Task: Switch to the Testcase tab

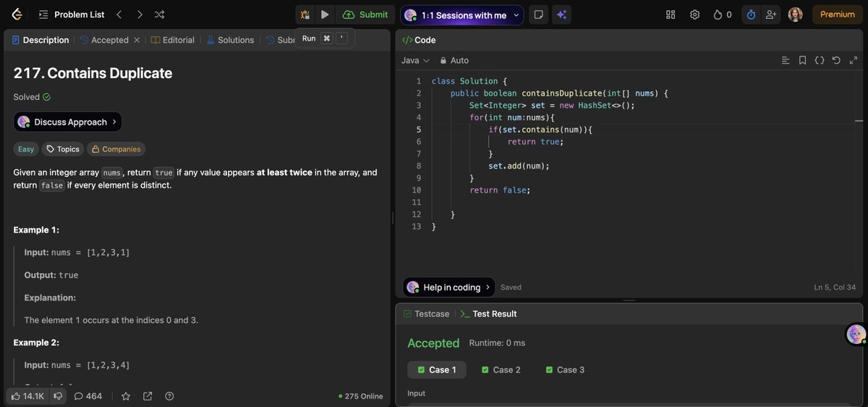Action: click(x=427, y=314)
